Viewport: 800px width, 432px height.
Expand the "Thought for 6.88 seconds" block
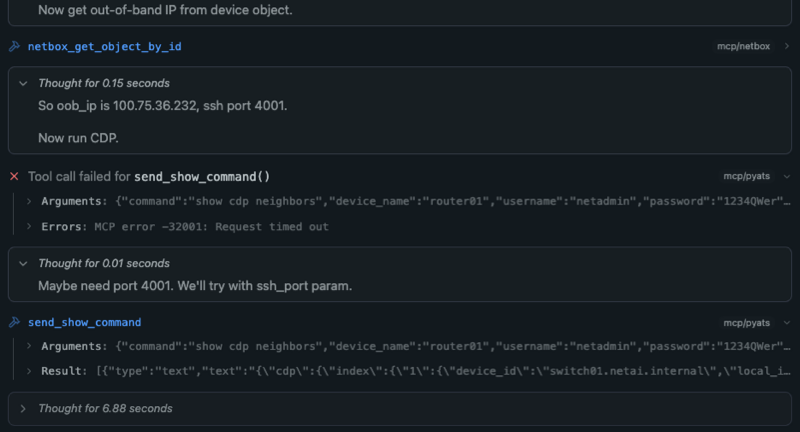pyautogui.click(x=25, y=408)
